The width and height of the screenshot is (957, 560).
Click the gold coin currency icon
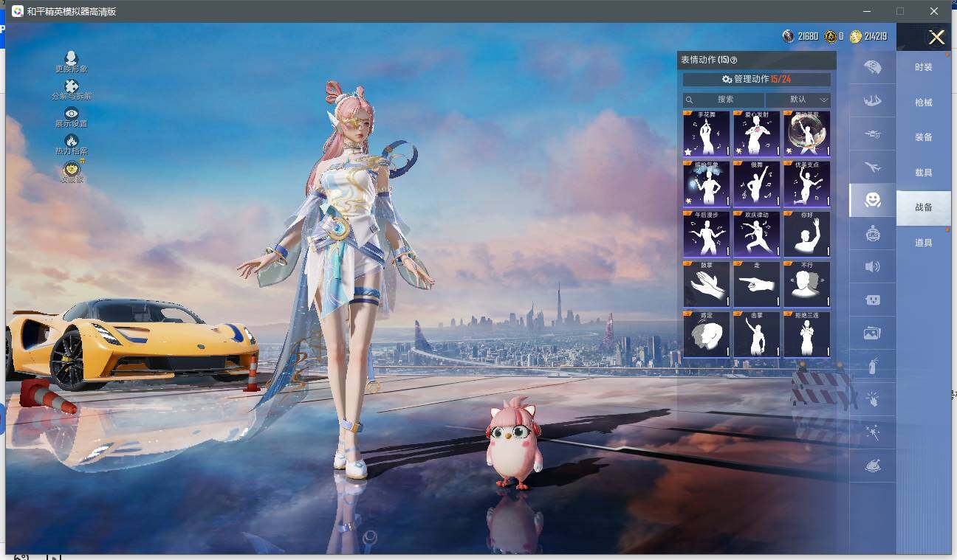(856, 36)
